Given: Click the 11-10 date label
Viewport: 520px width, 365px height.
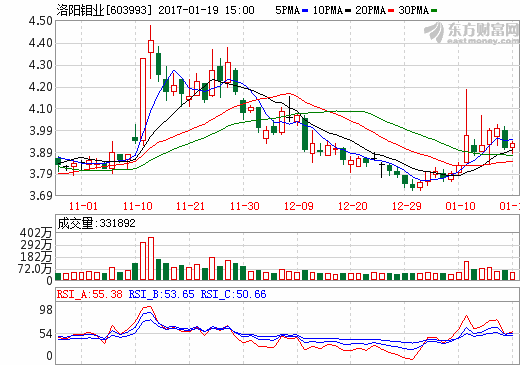Looking at the screenshot, I should click(x=137, y=206).
